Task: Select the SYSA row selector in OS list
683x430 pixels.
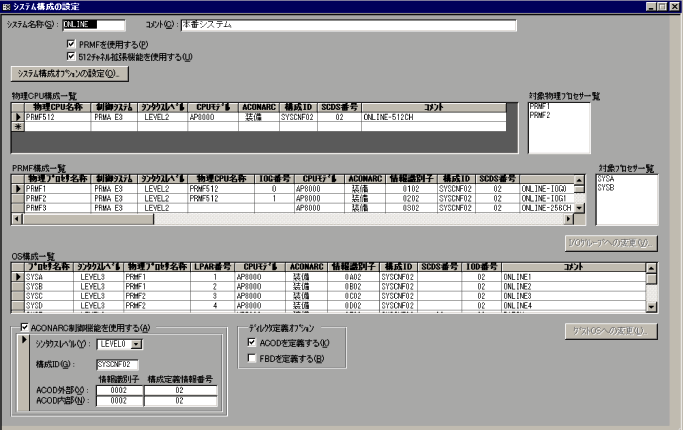Action: click(x=15, y=277)
